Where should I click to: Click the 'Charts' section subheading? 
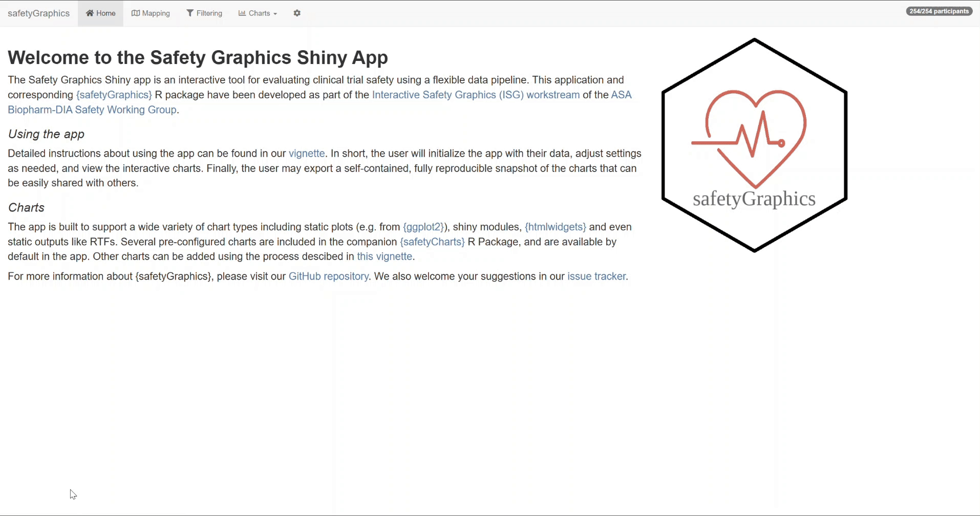click(26, 207)
